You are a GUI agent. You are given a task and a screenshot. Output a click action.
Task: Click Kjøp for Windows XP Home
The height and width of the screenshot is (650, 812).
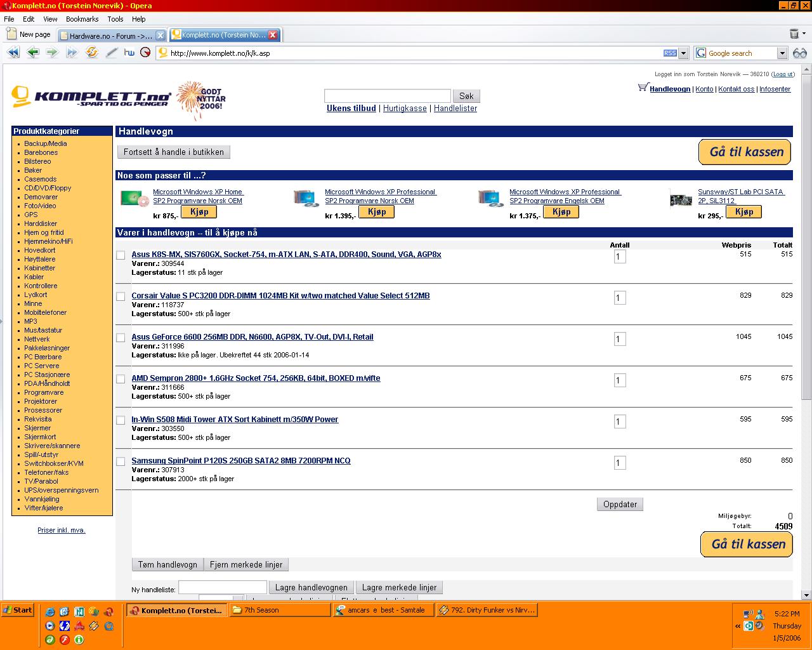pos(199,212)
